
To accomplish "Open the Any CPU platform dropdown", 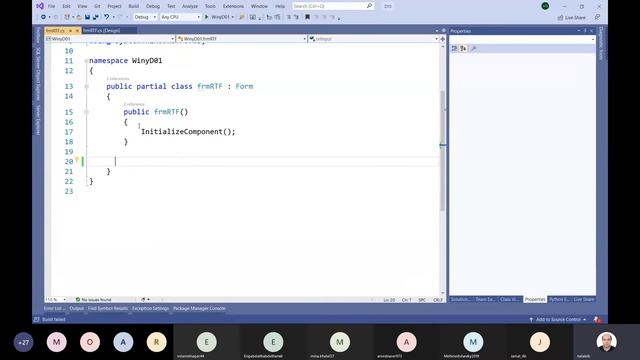I will click(180, 17).
